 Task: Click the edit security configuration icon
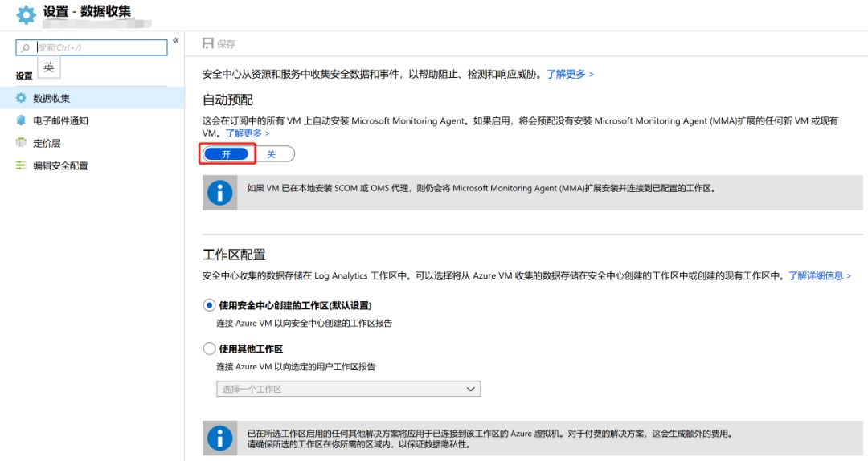(x=21, y=165)
